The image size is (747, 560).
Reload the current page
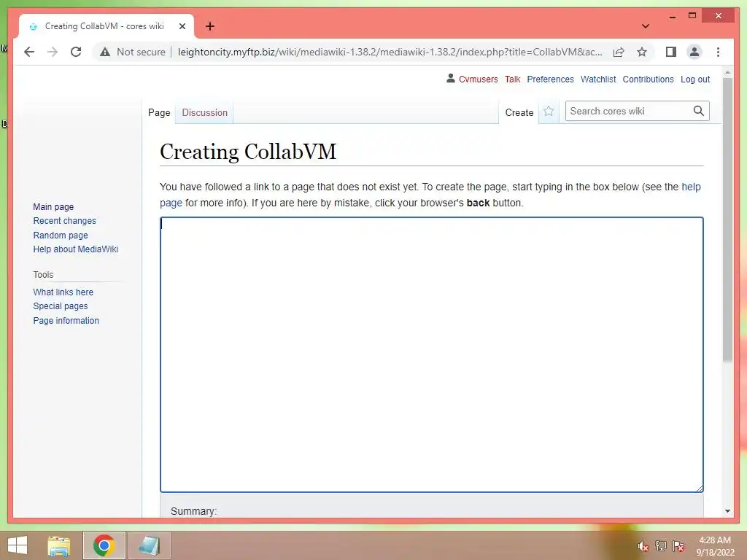coord(76,52)
